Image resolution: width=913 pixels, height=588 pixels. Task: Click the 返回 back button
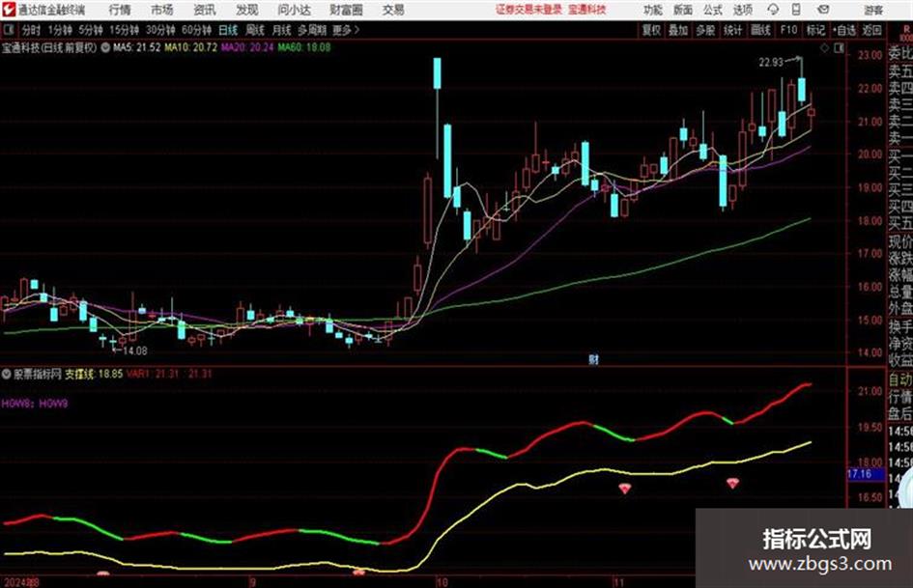871,30
